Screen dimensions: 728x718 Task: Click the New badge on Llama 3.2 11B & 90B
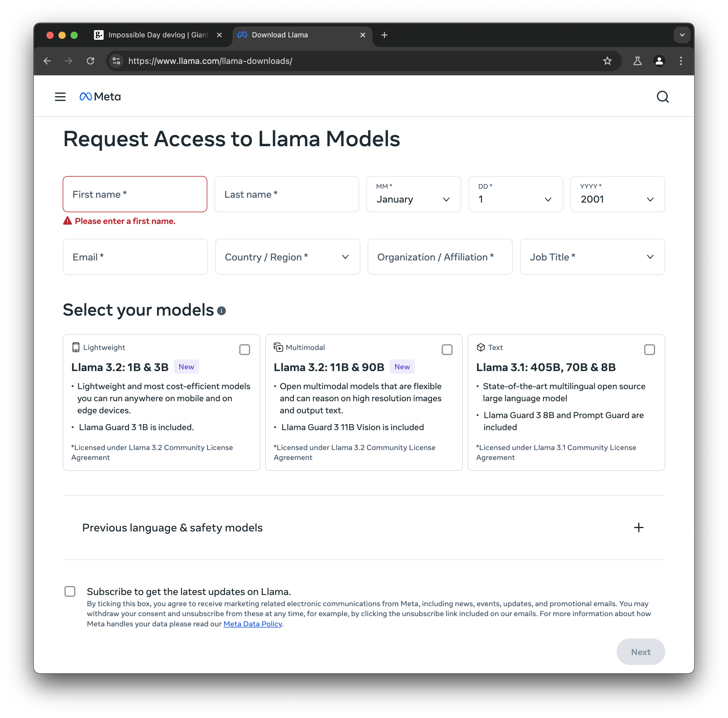(402, 367)
